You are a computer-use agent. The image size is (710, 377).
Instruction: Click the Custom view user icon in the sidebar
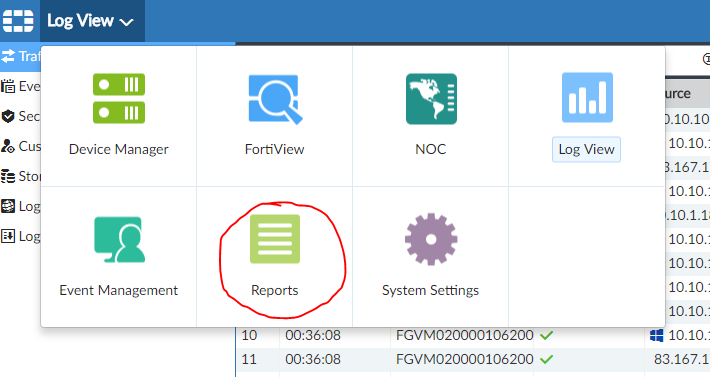click(x=8, y=146)
